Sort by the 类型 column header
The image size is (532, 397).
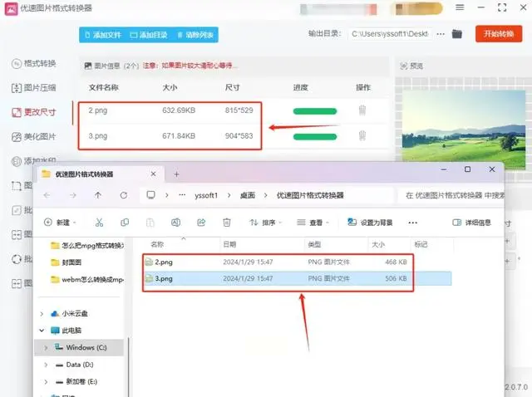tap(314, 244)
